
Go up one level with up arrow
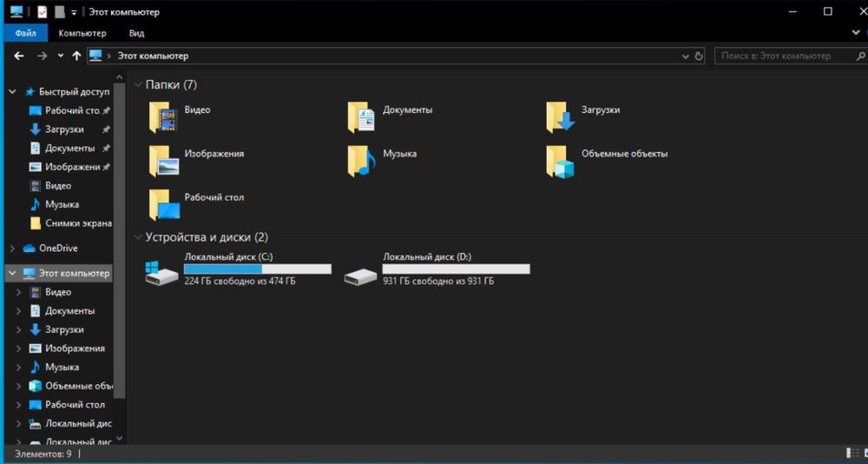click(76, 56)
